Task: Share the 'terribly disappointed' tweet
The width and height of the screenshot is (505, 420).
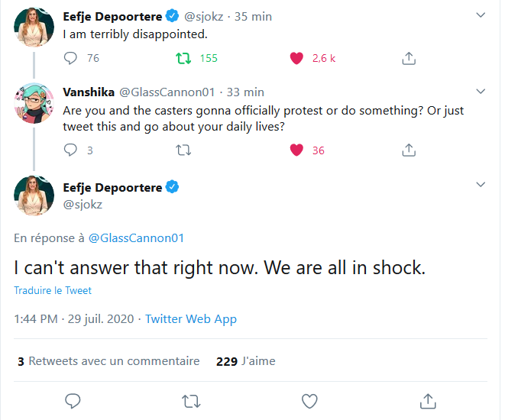Action: pyautogui.click(x=409, y=58)
